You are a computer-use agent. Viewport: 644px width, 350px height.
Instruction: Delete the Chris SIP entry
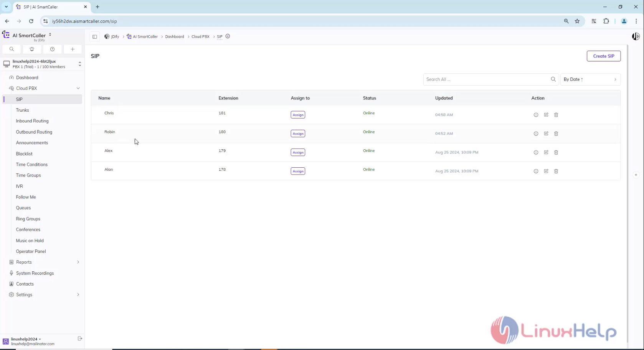tap(556, 115)
